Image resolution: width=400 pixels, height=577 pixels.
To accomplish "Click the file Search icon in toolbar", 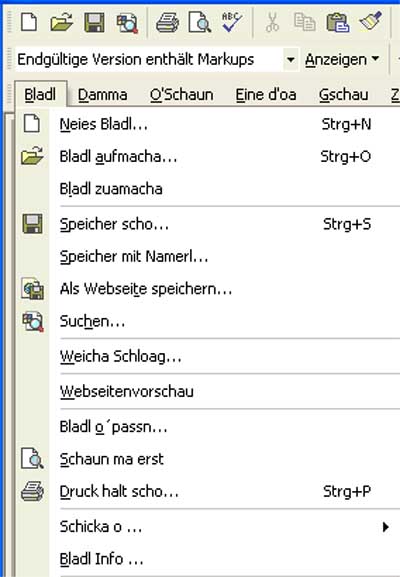I will pyautogui.click(x=127, y=23).
